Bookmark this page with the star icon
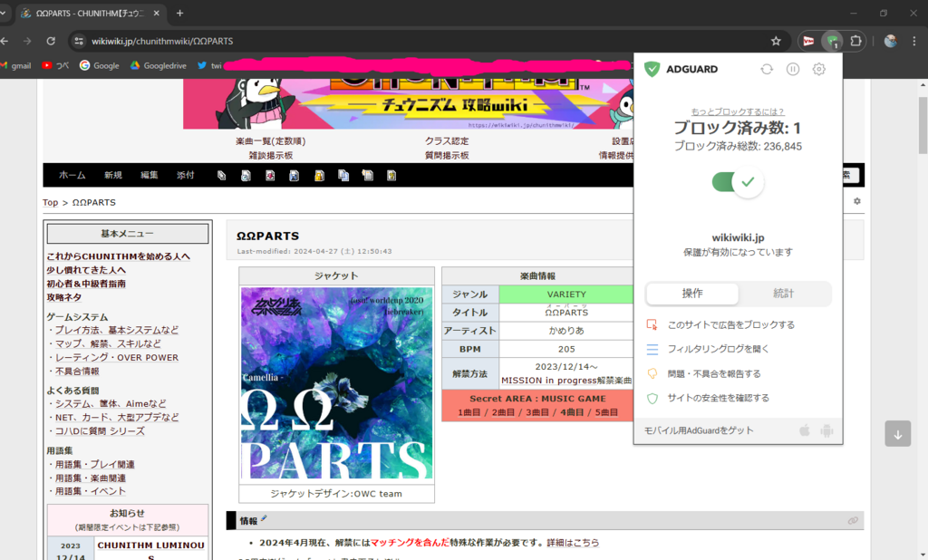928x560 pixels. coord(776,41)
